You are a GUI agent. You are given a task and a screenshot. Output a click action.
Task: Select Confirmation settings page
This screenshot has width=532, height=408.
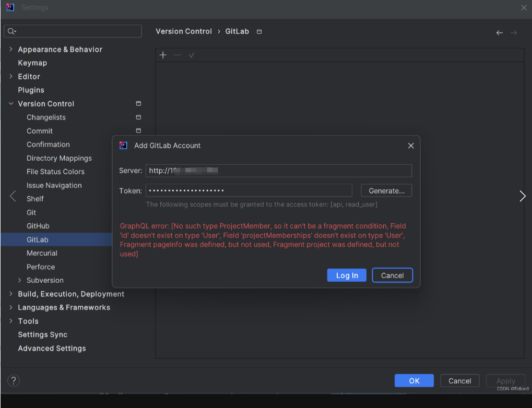tap(48, 145)
